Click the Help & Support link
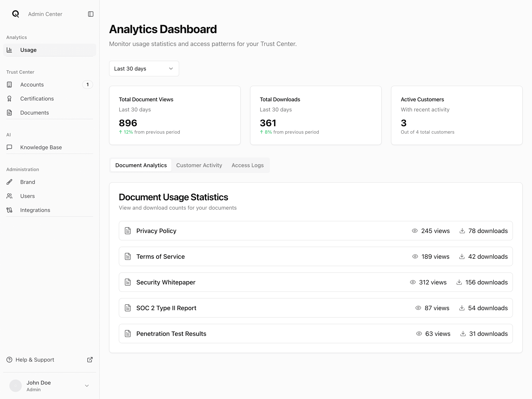This screenshot has height=399, width=532. [x=35, y=359]
